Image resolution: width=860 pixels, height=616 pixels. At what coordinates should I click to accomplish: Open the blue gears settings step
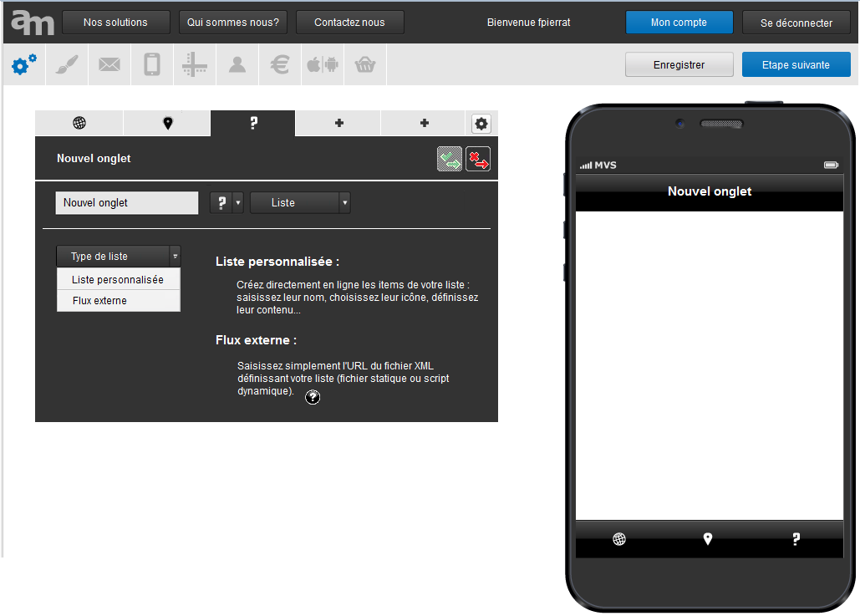tap(24, 64)
